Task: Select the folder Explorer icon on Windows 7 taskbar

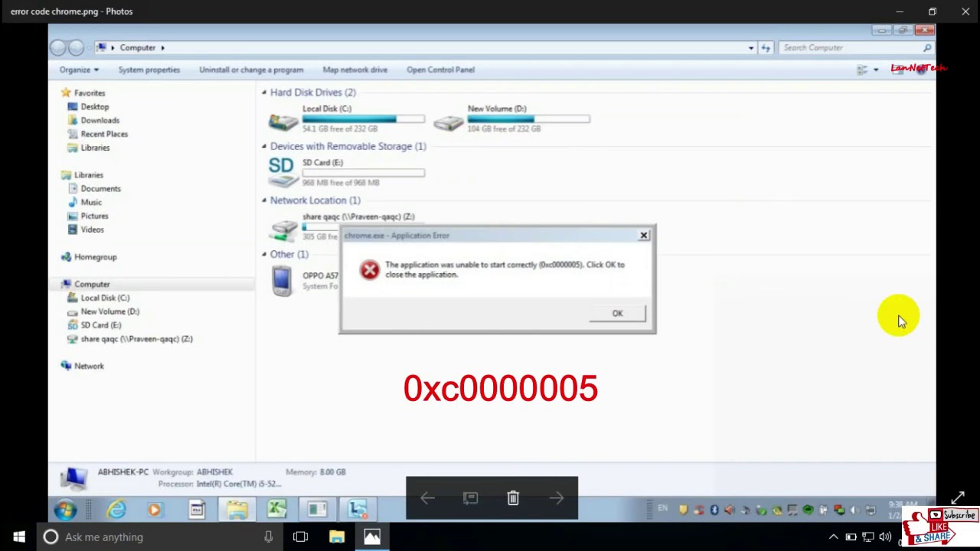Action: coord(237,510)
